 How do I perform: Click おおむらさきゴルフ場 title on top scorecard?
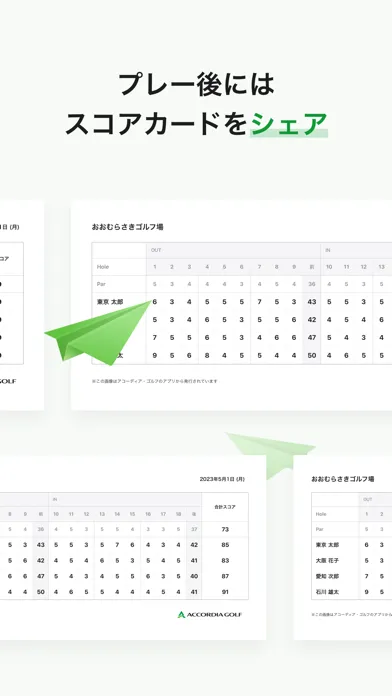[x=127, y=227]
